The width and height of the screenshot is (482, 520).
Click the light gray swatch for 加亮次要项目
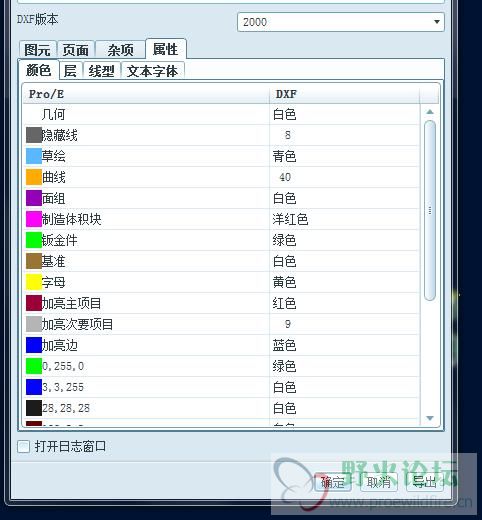pos(34,324)
